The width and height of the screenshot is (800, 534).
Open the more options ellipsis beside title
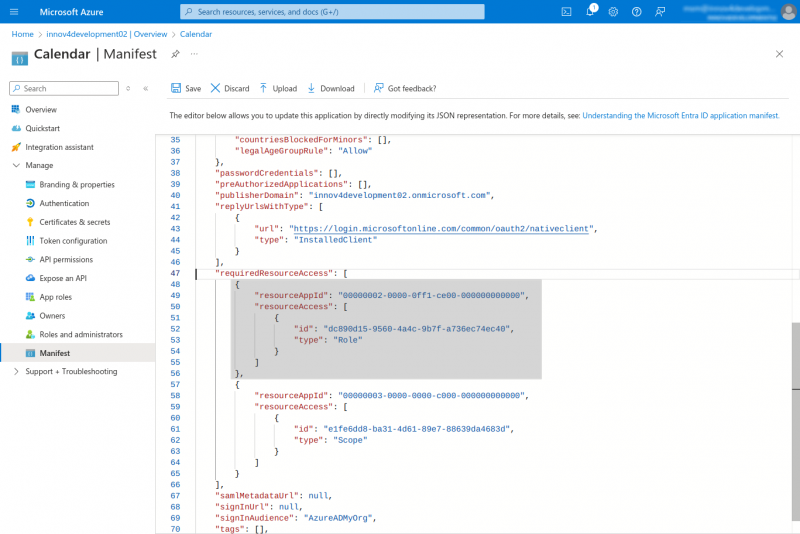coord(194,54)
